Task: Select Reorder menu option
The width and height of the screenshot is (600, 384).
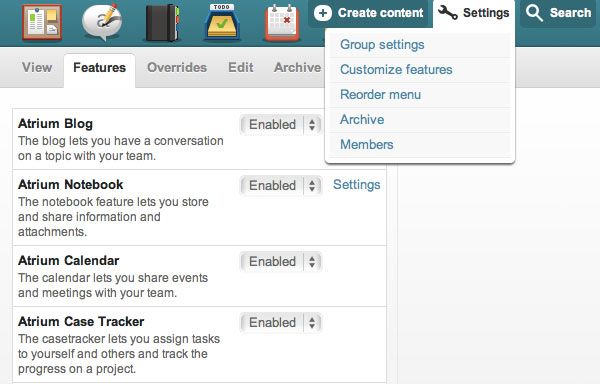Action: 380,94
